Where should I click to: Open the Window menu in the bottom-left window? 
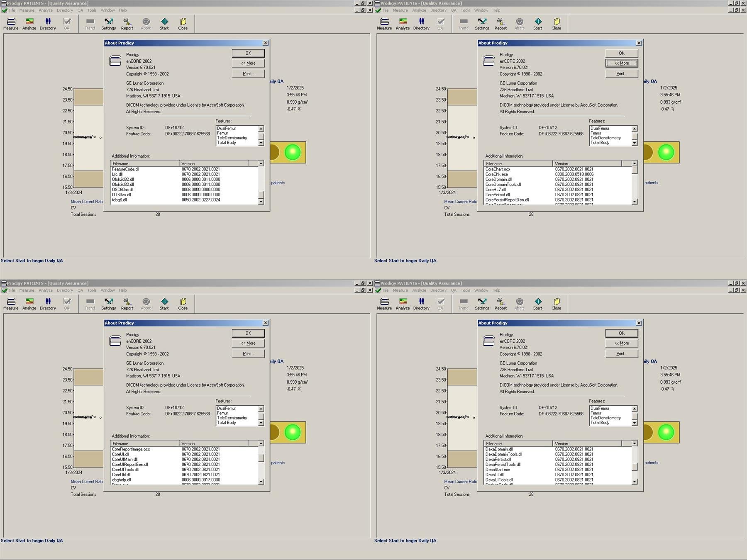tap(107, 290)
